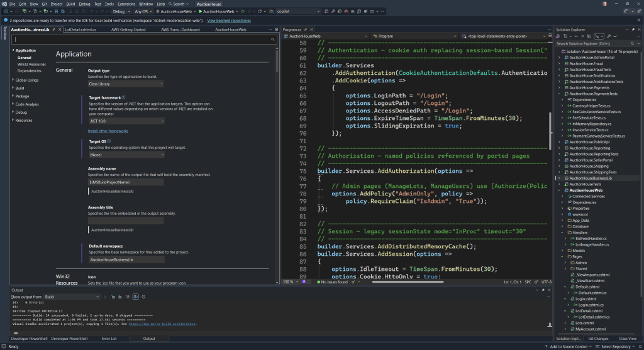Pin the Program.cs tab
Viewport: 644px width, 350px height.
click(306, 30)
